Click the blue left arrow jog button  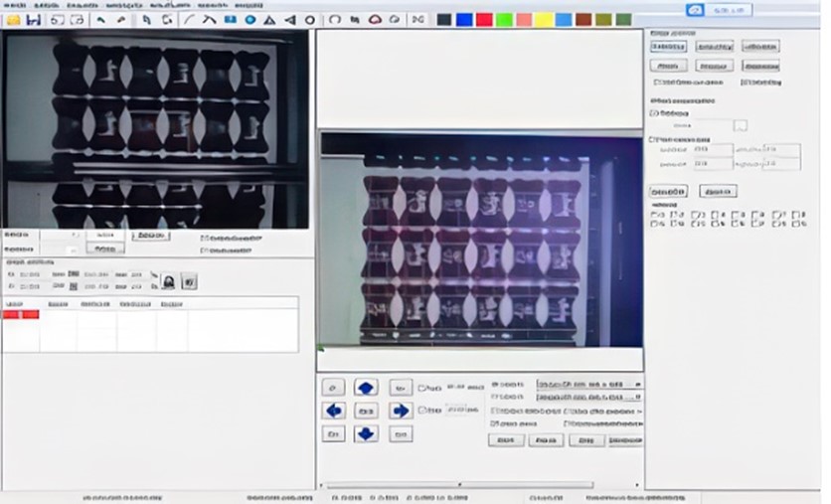[334, 411]
